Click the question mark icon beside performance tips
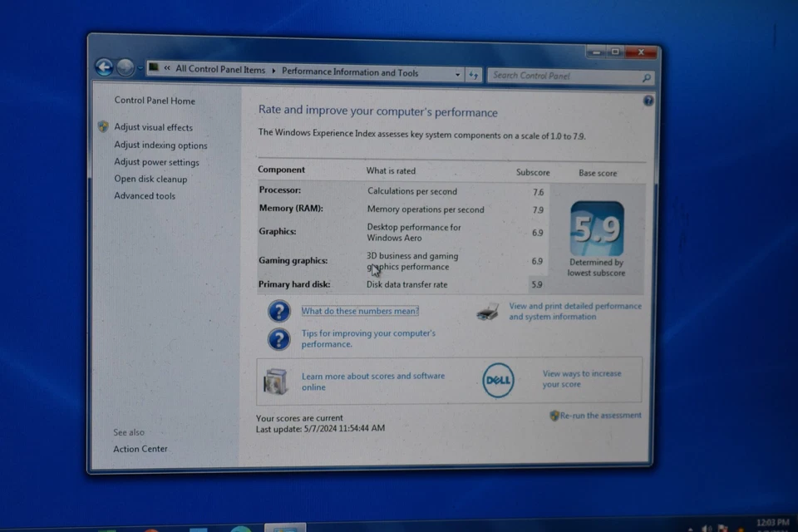 click(278, 338)
